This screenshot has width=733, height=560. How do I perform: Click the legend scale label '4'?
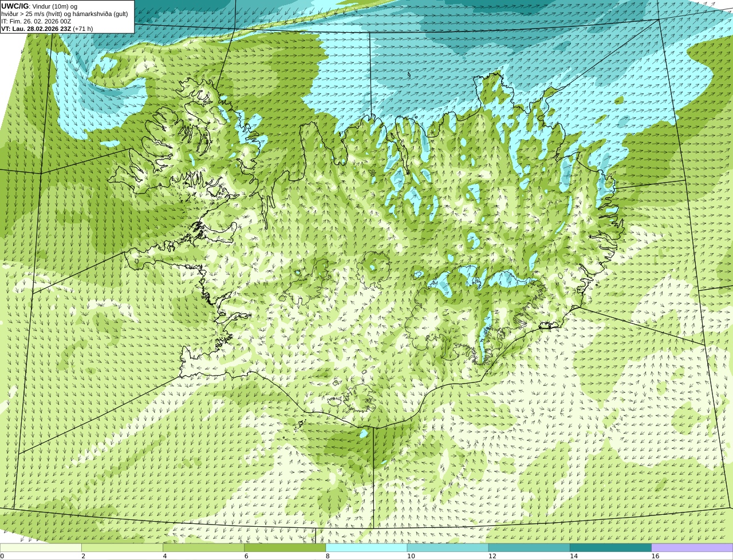coord(165,556)
